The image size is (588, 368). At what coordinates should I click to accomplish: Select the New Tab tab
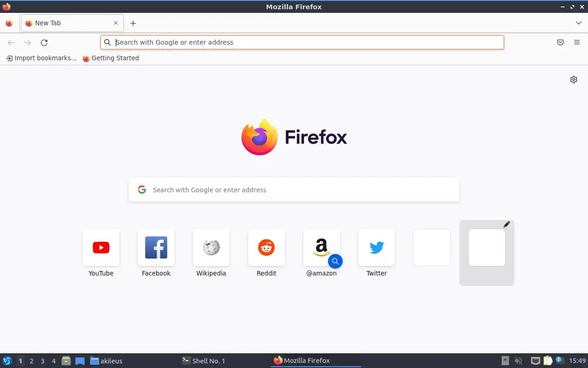click(72, 23)
